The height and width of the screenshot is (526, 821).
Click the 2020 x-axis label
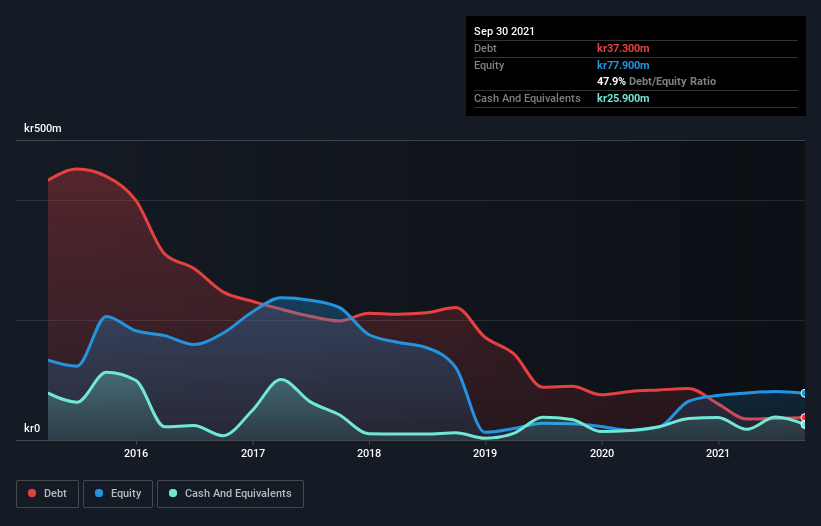coord(602,453)
